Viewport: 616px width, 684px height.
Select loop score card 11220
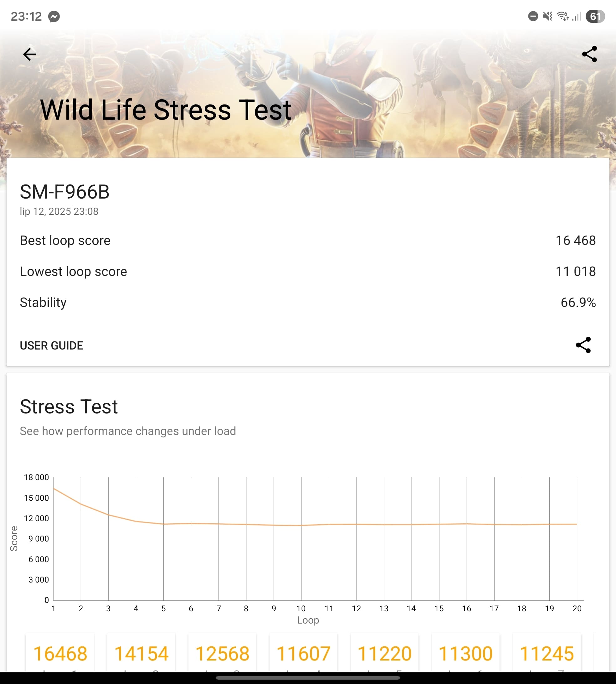point(384,652)
